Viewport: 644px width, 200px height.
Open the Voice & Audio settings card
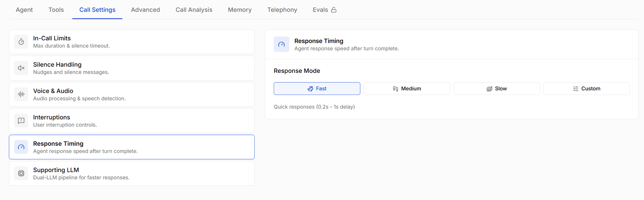[132, 94]
